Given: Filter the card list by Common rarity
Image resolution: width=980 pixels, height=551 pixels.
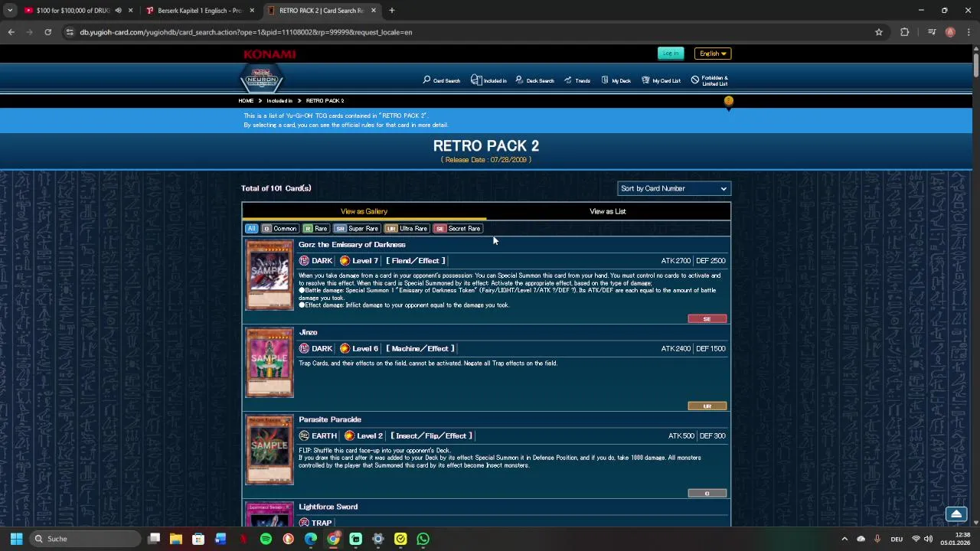Looking at the screenshot, I should [279, 229].
